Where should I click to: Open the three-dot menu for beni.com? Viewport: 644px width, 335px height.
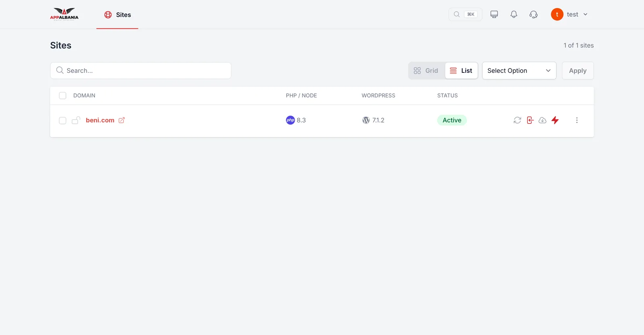577,120
